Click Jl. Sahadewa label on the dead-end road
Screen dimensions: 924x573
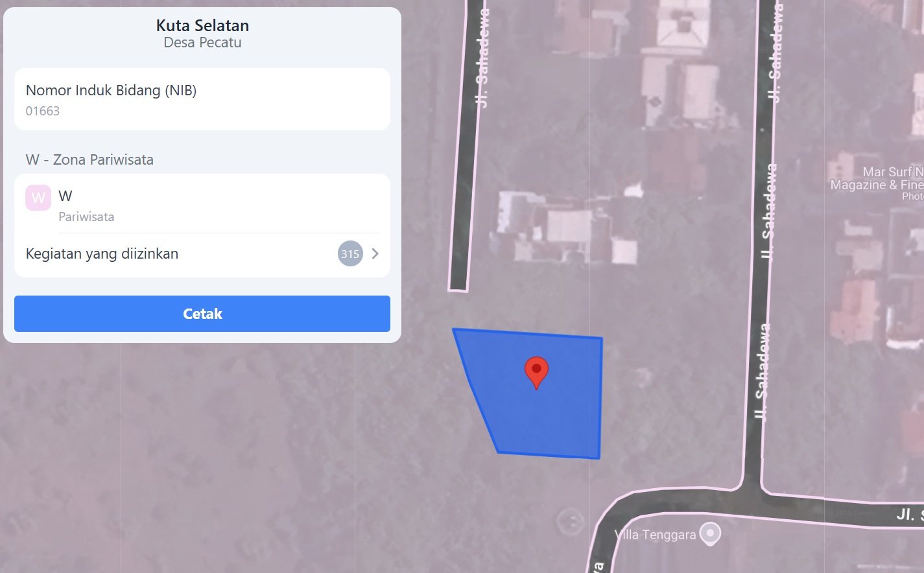482,58
